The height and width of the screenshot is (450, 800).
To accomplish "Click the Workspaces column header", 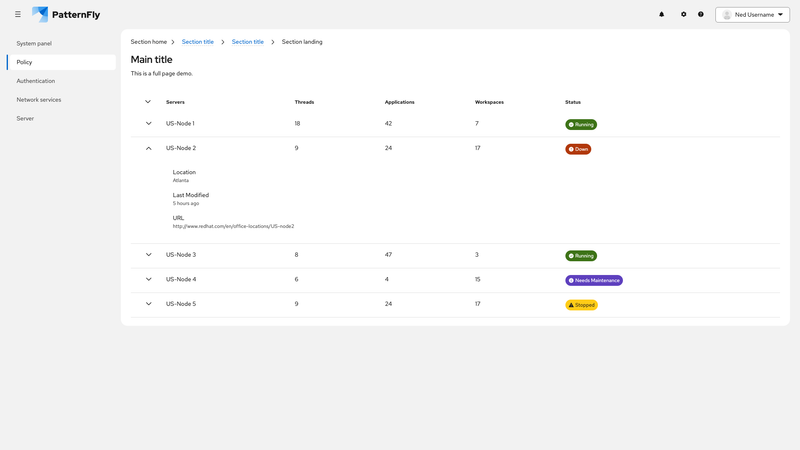I will (489, 102).
